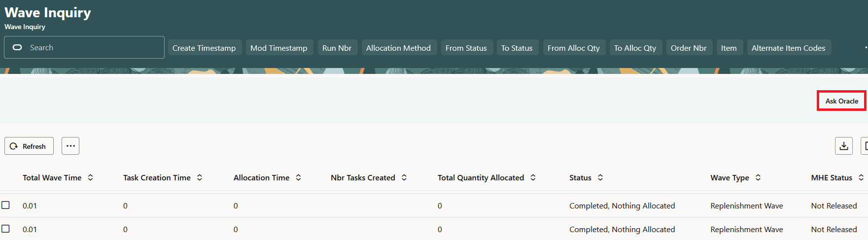Click into the Search field
The height and width of the screenshot is (240, 868).
coord(84,47)
